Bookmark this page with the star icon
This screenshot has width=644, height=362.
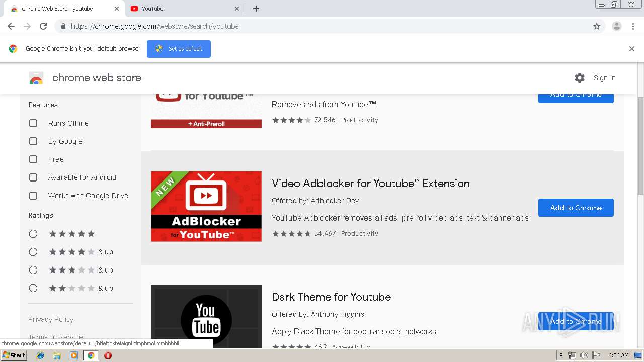point(597,26)
